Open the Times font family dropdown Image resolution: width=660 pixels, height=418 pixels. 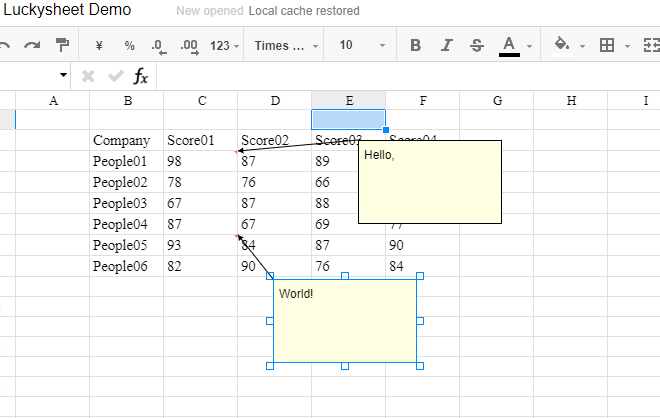point(286,45)
